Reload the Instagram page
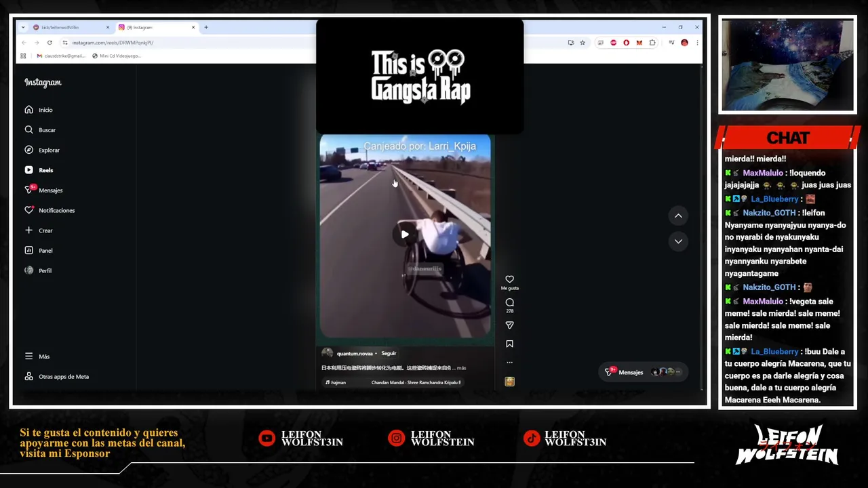 tap(50, 43)
